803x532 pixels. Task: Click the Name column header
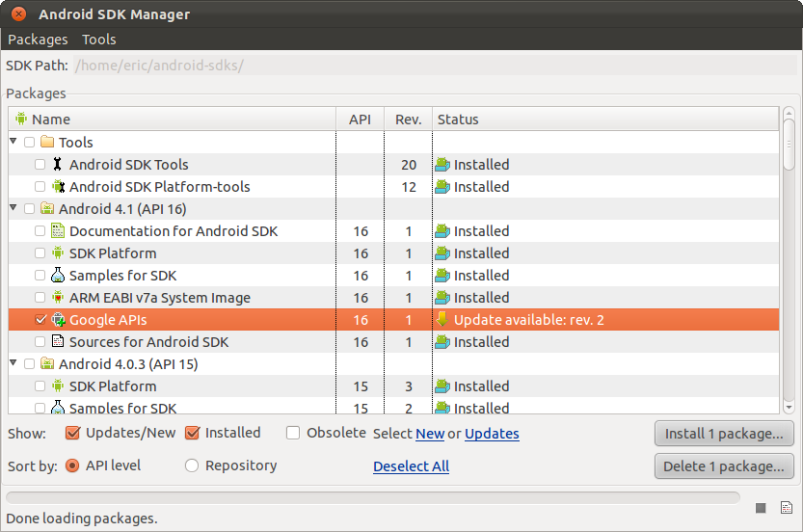click(172, 119)
